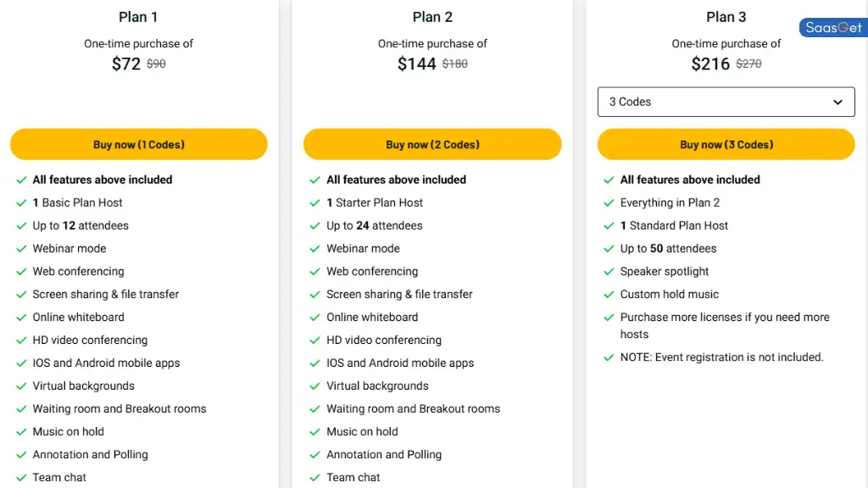Viewport: 868px width, 488px height.
Task: Click Buy now (2 Codes) button
Action: [432, 144]
